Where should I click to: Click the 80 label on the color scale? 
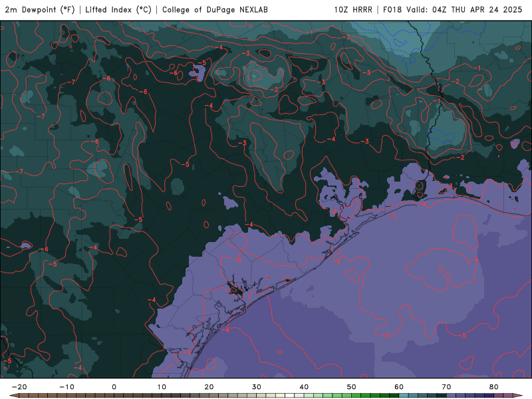tap(494, 387)
